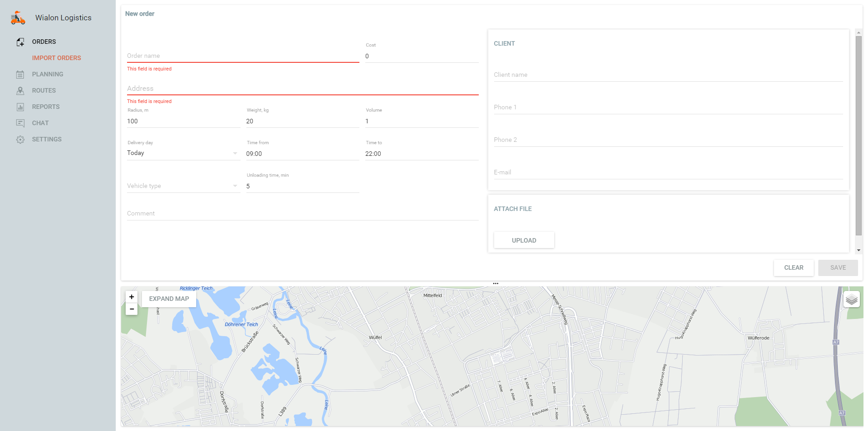Click the Routes pin icon

20,91
